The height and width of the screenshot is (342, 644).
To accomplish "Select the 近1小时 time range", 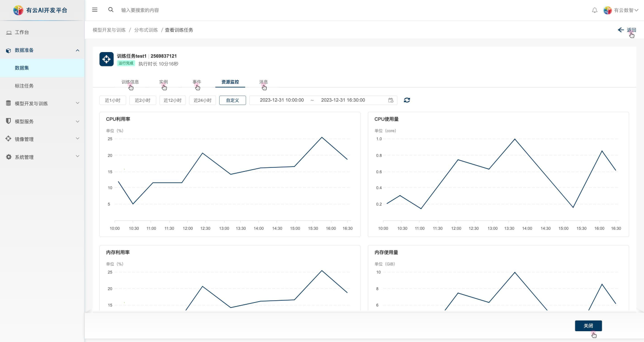I will tap(113, 100).
